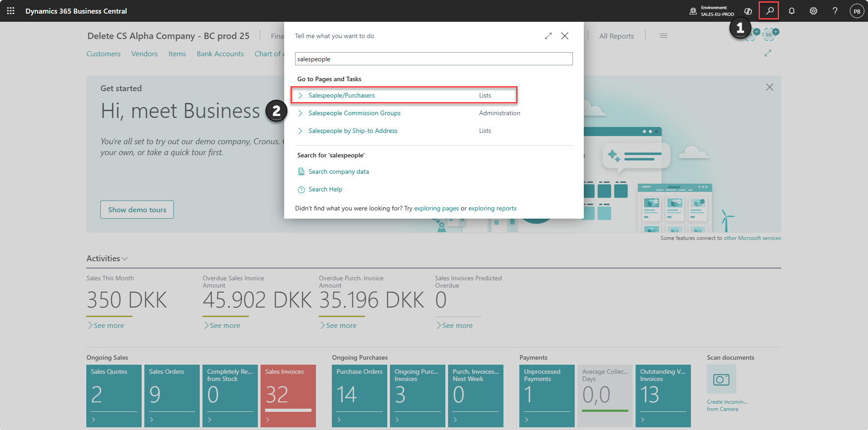Click the search magnifier icon
Image resolution: width=868 pixels, height=430 pixels.
[x=769, y=11]
